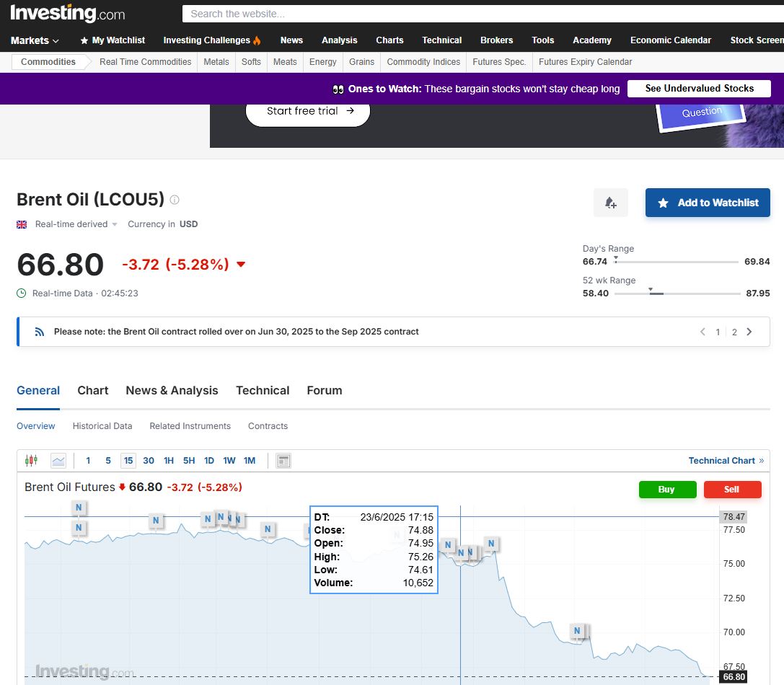Viewport: 784px width, 685px height.
Task: Select the 1H chart interval
Action: click(x=169, y=461)
